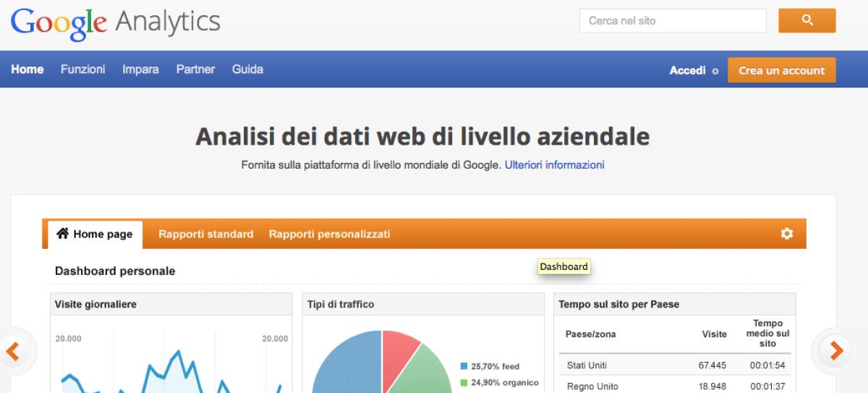The width and height of the screenshot is (868, 393).
Task: Click the 'Crea un account' button
Action: 782,70
